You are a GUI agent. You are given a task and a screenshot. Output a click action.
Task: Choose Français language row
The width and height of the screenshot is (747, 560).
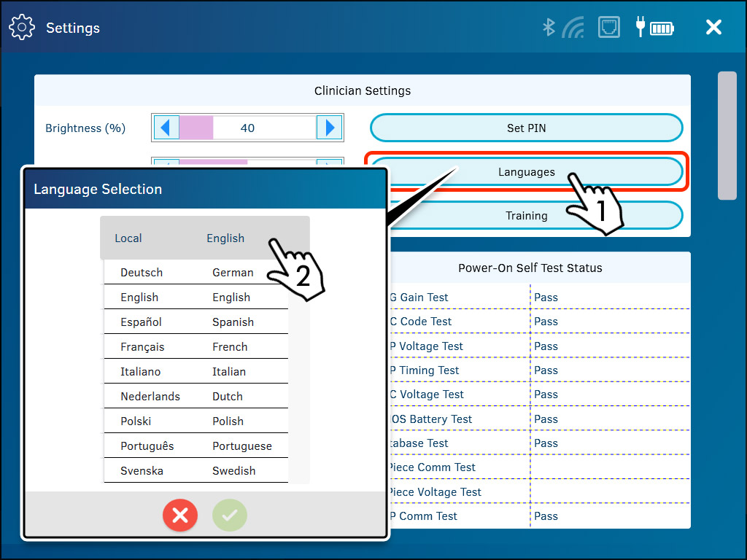pos(196,347)
